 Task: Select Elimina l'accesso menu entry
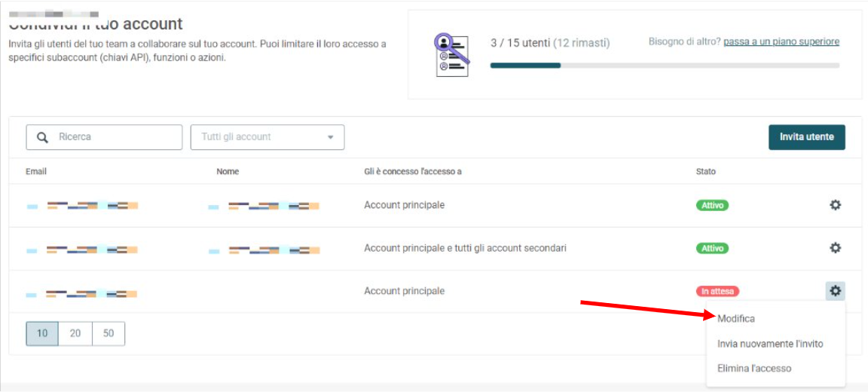click(x=754, y=368)
